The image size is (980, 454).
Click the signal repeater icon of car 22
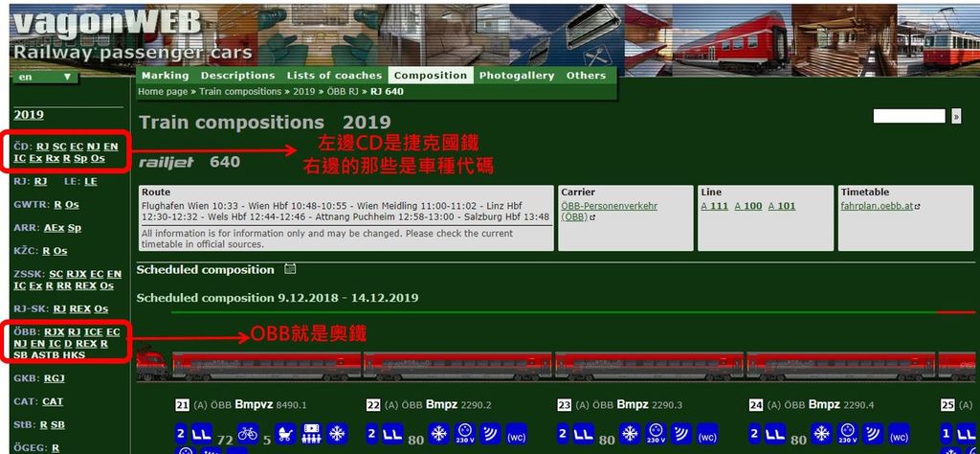pos(490,433)
